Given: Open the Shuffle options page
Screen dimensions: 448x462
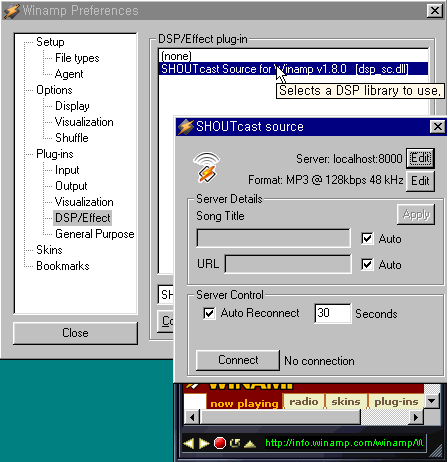Looking at the screenshot, I should tap(72, 138).
